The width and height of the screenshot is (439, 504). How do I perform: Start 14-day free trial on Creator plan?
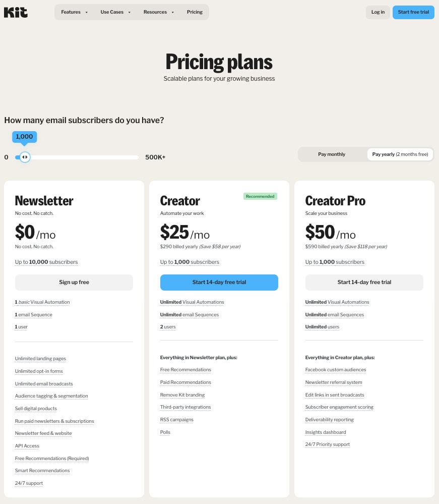pos(219,282)
